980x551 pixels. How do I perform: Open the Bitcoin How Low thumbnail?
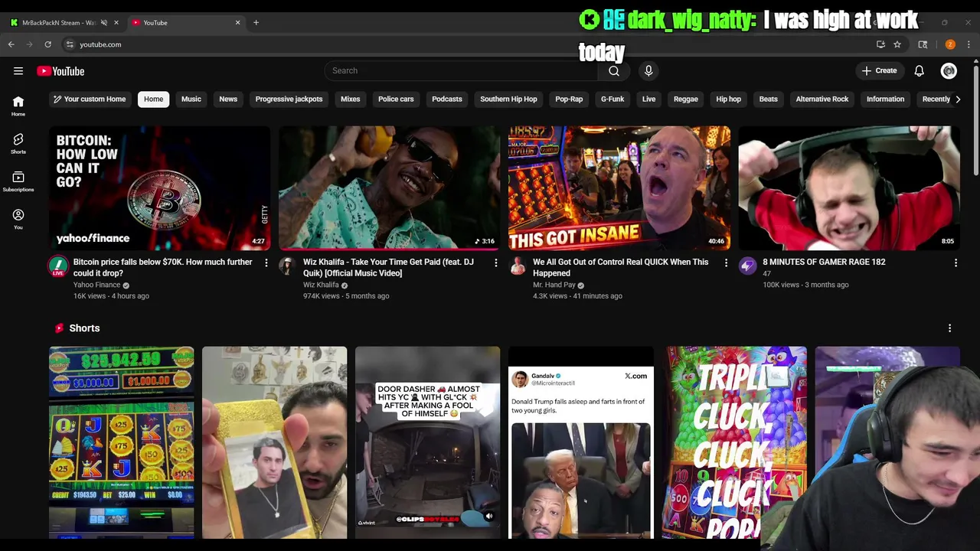click(159, 188)
